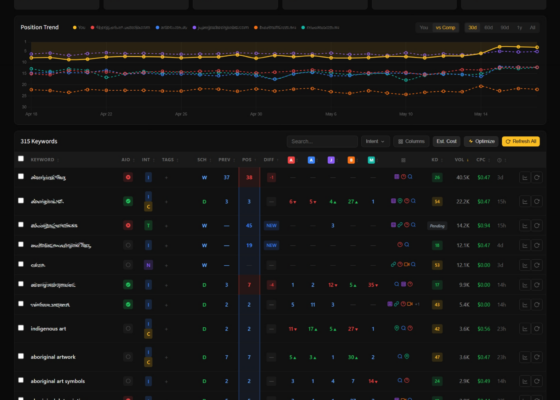Viewport: 560px width, 400px height.
Task: Check the box for the 40.5K volume row
Action: click(x=21, y=176)
